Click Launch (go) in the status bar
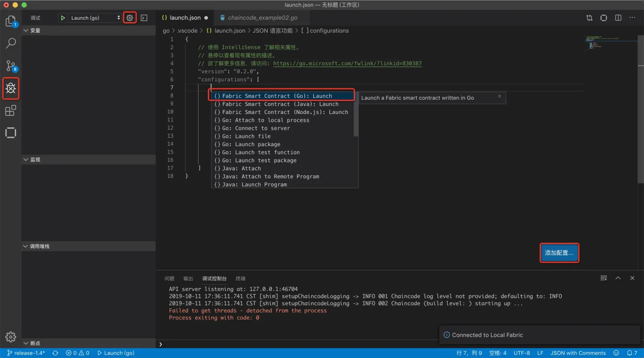644x358 pixels. coord(116,353)
